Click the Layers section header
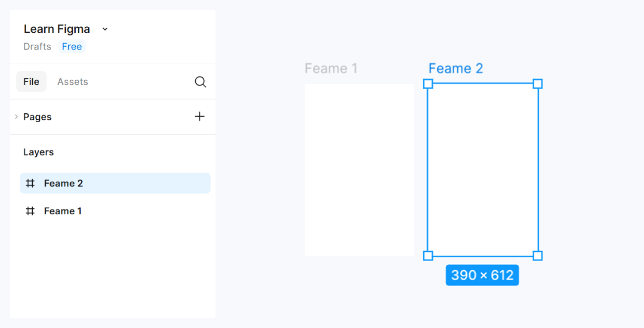The image size is (644, 328). (38, 152)
